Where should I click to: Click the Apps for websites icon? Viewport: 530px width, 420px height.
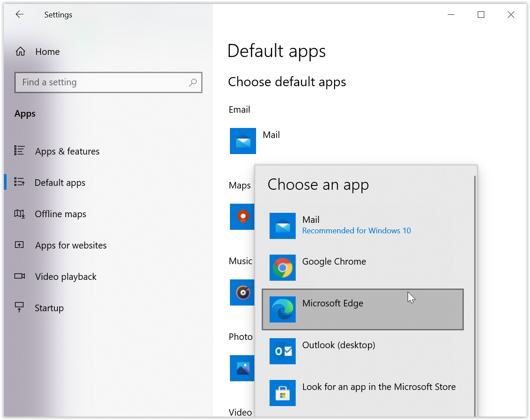[x=20, y=245]
